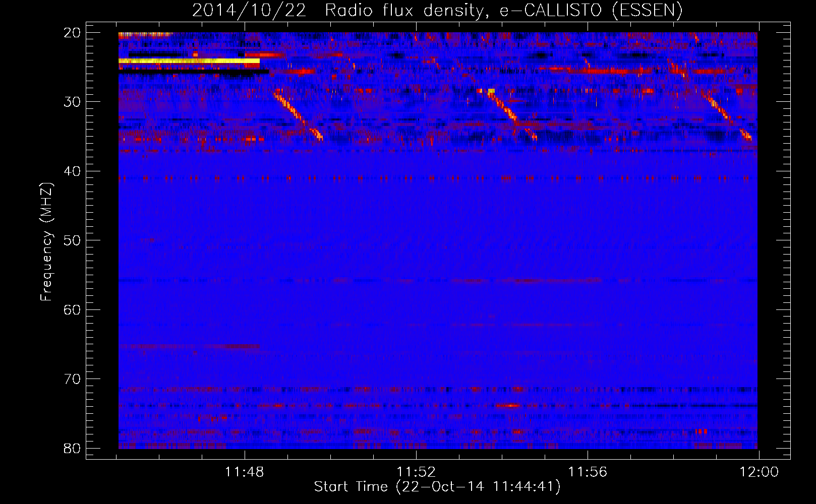Select the 12:00 time tick label
This screenshot has width=816, height=504.
click(x=759, y=472)
